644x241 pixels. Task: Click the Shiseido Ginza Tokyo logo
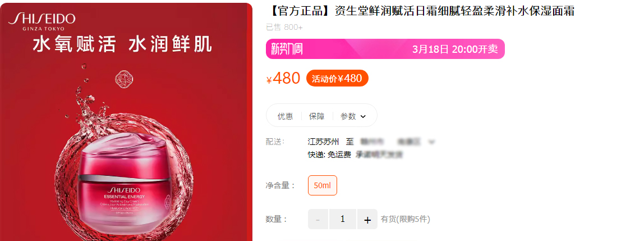tap(42, 21)
